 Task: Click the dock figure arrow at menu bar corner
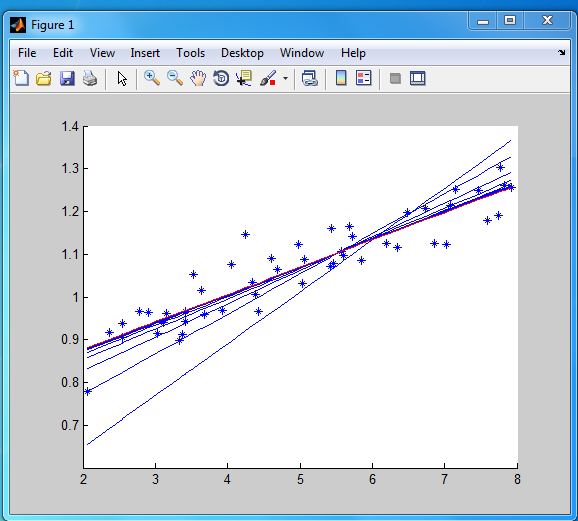click(561, 53)
